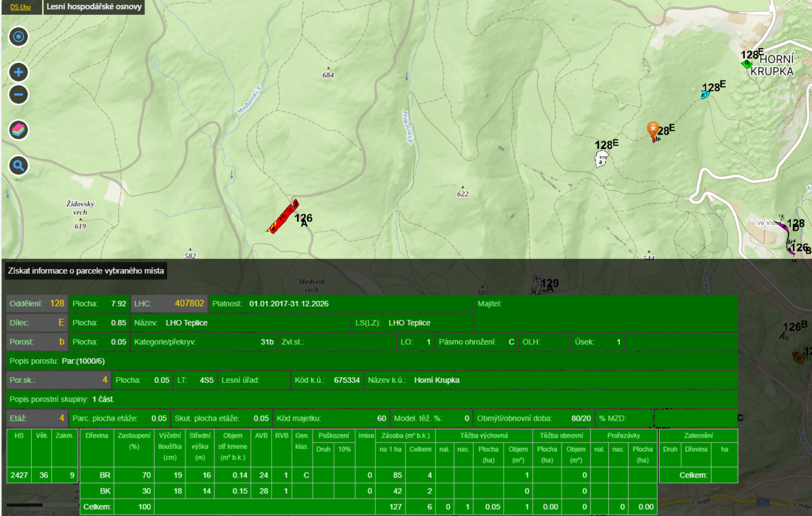Click the Dílec E field

tap(37, 323)
